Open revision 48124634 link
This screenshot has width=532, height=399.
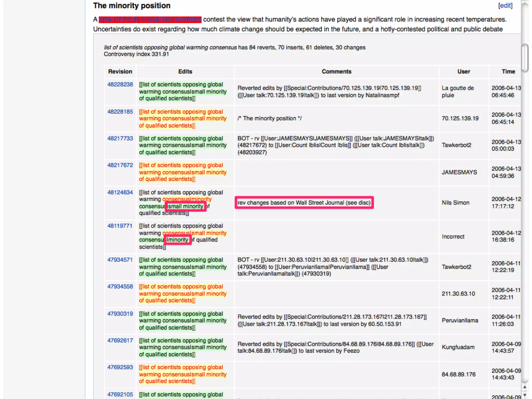coord(120,192)
